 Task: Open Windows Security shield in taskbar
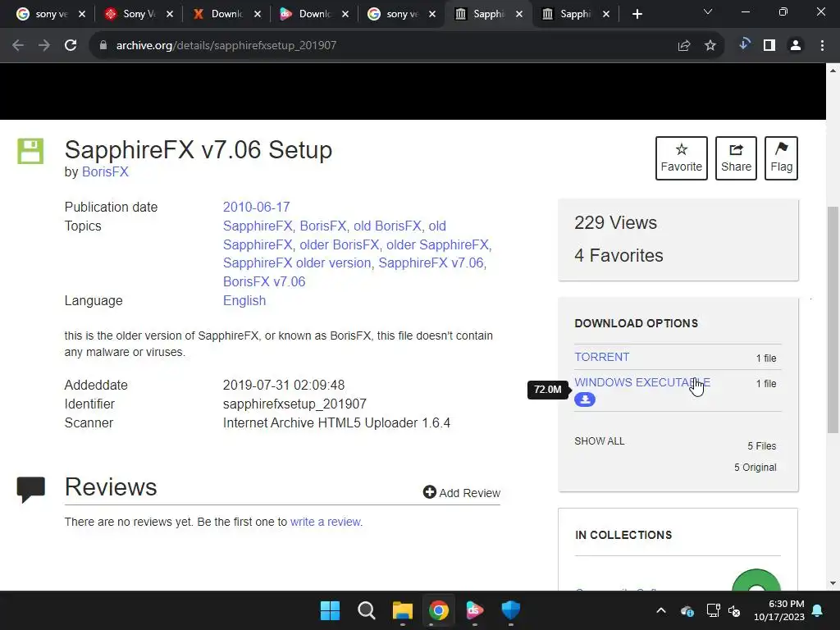pyautogui.click(x=510, y=610)
